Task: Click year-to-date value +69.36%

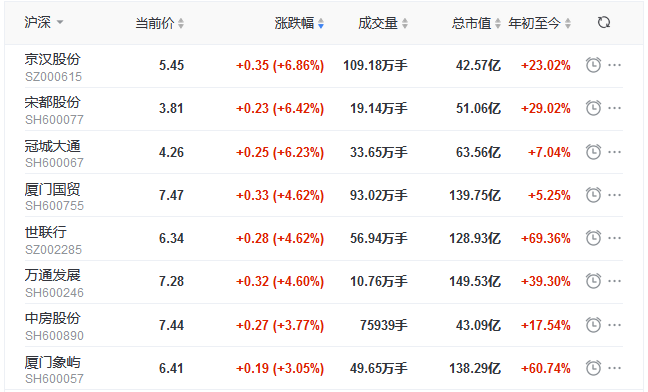Action: coord(546,238)
